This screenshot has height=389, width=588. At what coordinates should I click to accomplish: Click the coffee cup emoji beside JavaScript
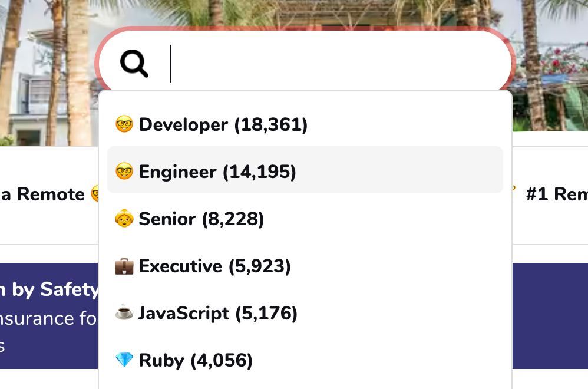click(x=124, y=313)
